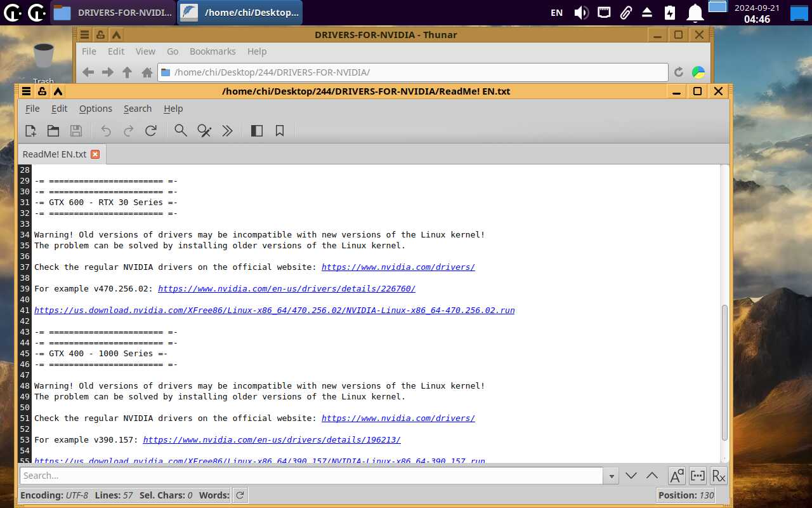Open the 470.256.02.run download link
This screenshot has height=508, width=812.
tap(275, 311)
